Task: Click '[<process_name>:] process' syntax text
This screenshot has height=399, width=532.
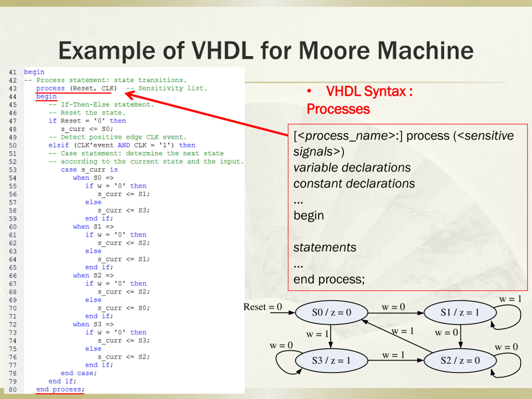Action: point(371,136)
